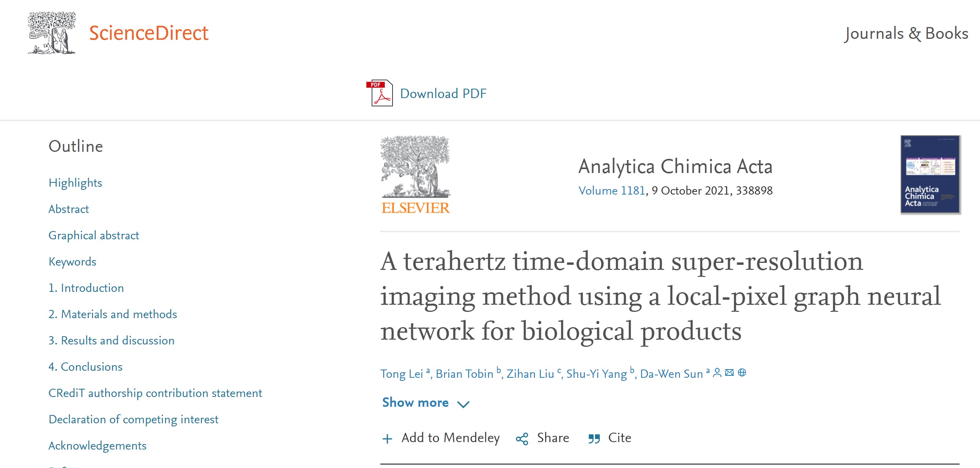980x468 pixels.
Task: Click the Analytica Chimica Acta cover thumbnail
Action: point(930,174)
